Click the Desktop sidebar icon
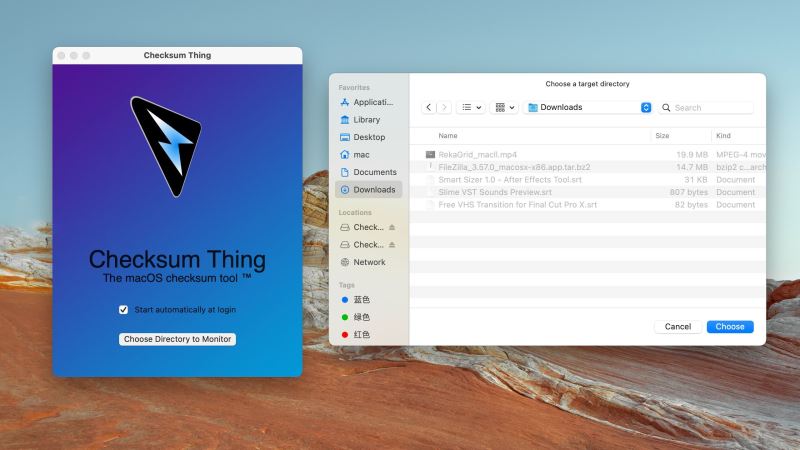 (x=345, y=137)
